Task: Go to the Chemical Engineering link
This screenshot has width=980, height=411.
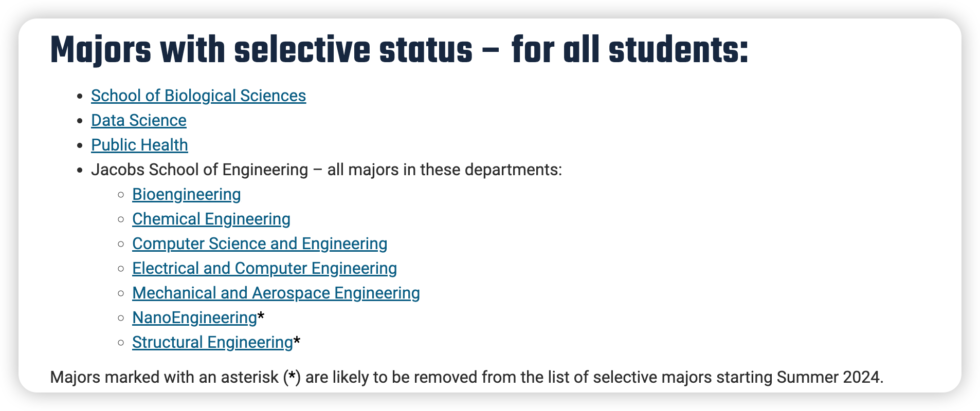Action: 211,219
